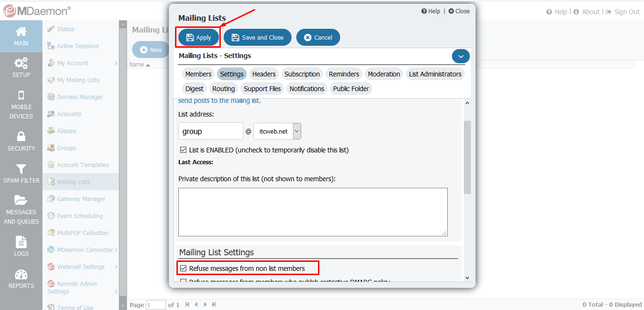
Task: Open the itcweb.net domain dropdown
Action: coord(277,131)
